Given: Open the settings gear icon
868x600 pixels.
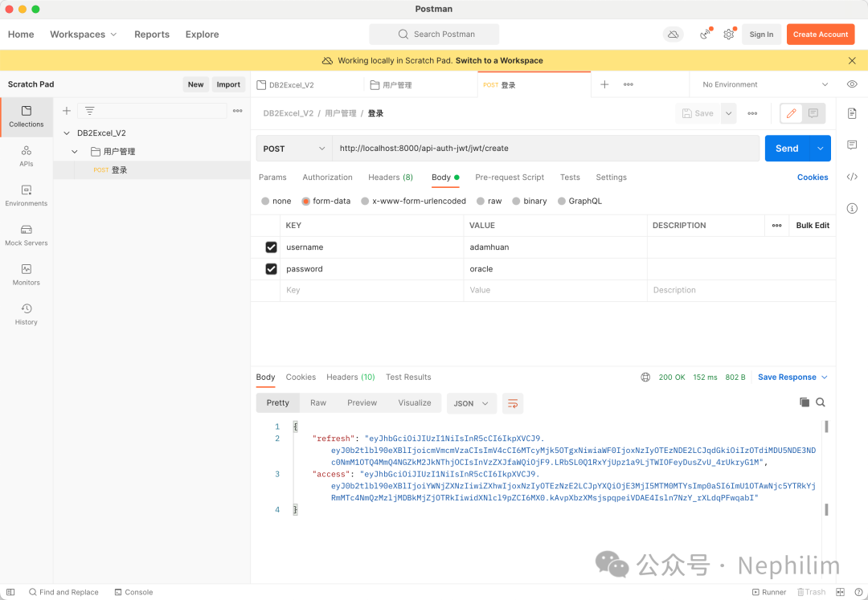Looking at the screenshot, I should [x=728, y=35].
